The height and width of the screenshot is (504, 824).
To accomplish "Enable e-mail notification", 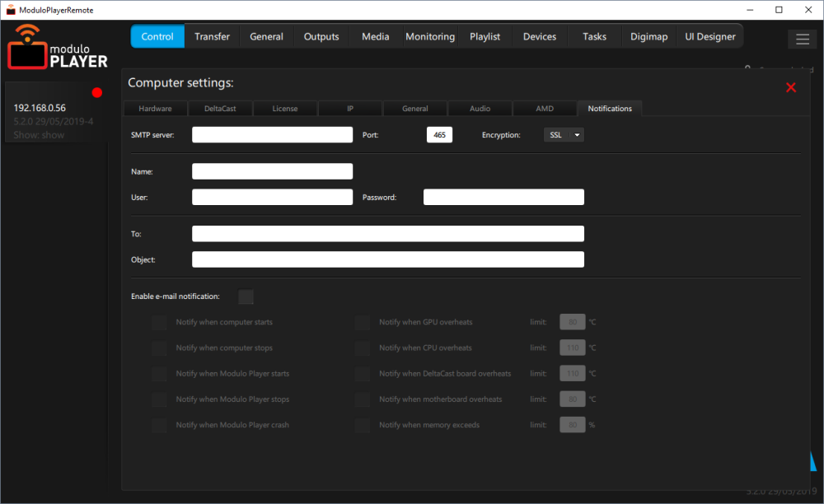I will pyautogui.click(x=245, y=296).
